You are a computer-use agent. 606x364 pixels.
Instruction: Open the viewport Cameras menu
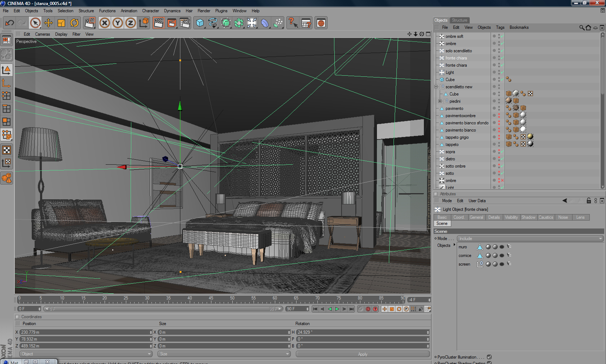(x=43, y=34)
